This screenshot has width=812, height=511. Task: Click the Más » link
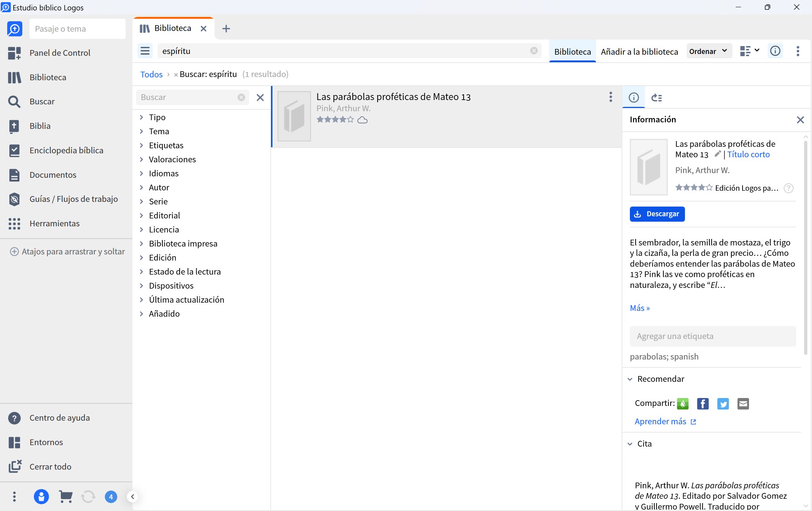[640, 308]
